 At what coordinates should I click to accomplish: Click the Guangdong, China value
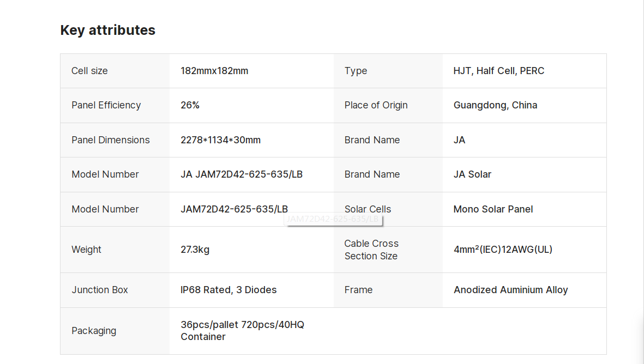(x=495, y=105)
